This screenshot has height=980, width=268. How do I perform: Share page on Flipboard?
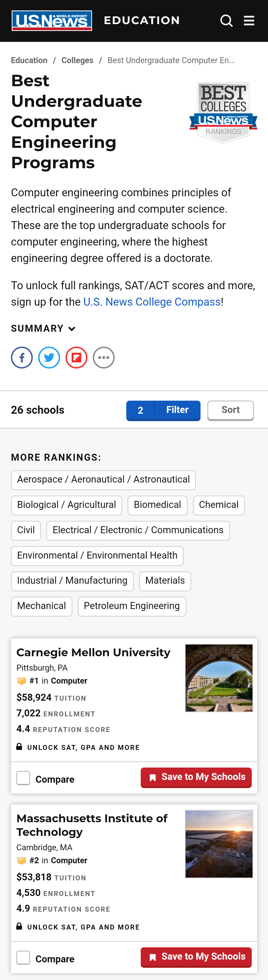[x=76, y=358]
